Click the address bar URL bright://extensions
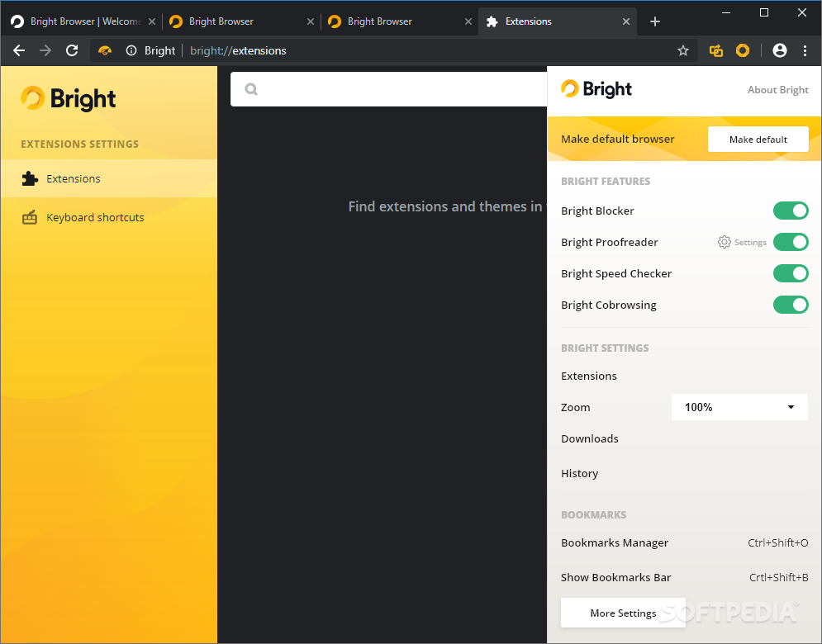This screenshot has height=644, width=822. click(x=238, y=50)
